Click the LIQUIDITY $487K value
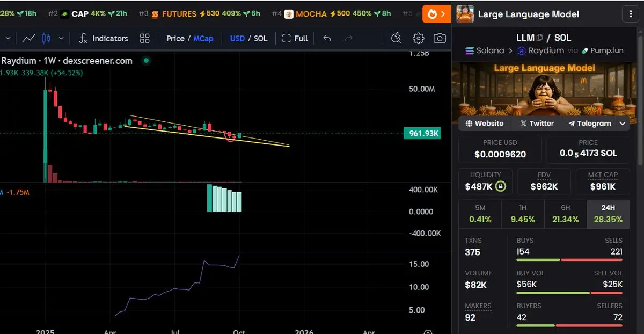The height and width of the screenshot is (334, 644). point(479,186)
